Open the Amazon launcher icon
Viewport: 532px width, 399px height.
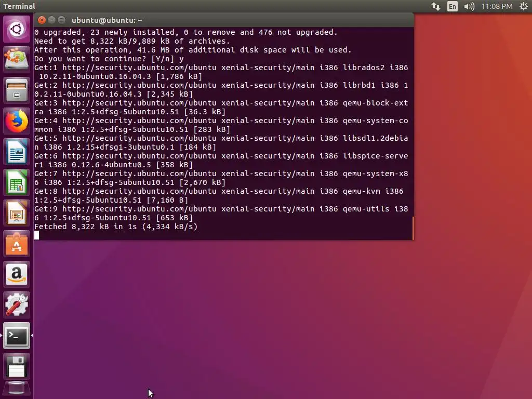click(17, 274)
